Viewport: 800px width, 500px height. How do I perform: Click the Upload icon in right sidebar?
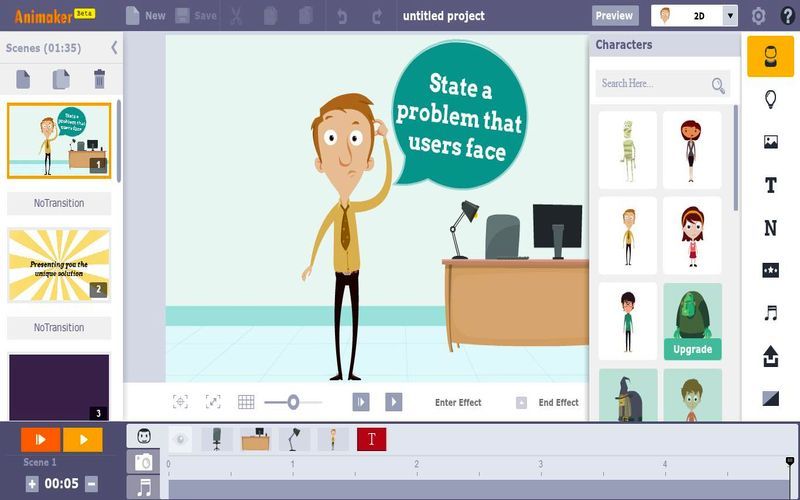[x=770, y=356]
